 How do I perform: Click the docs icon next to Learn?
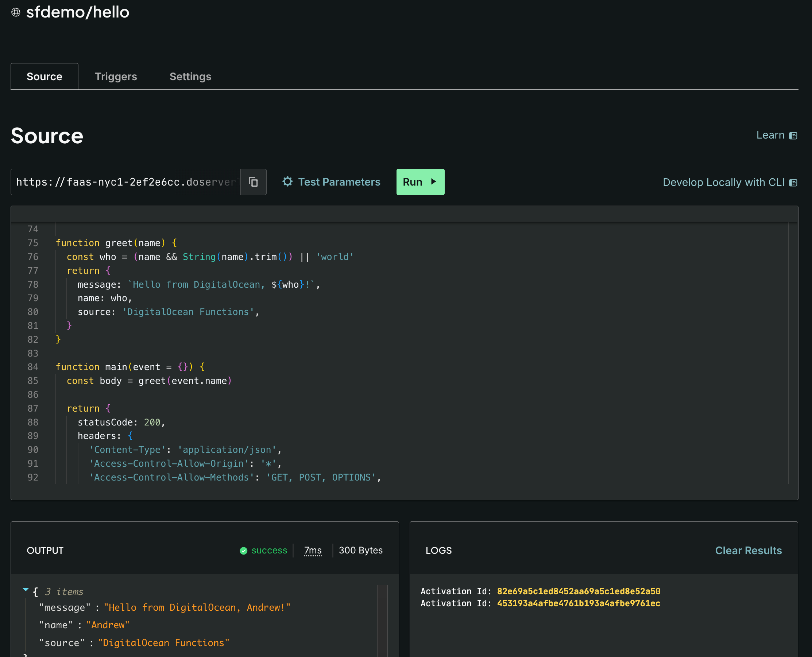(793, 136)
